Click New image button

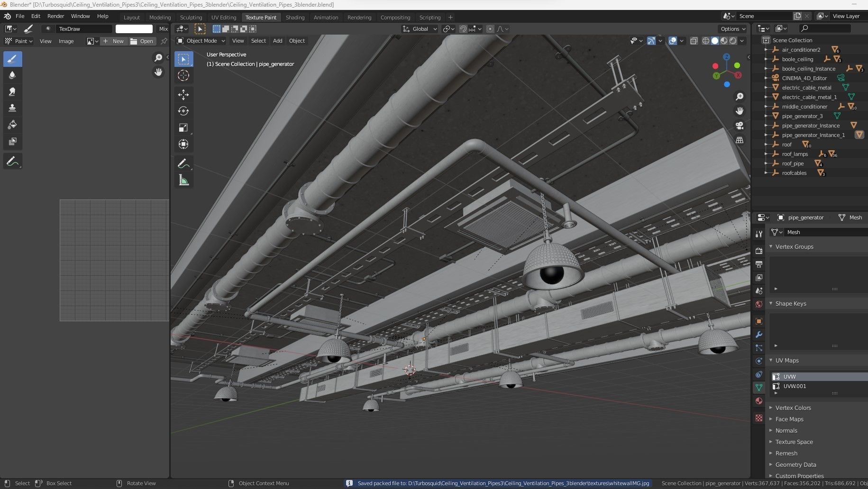pyautogui.click(x=113, y=41)
